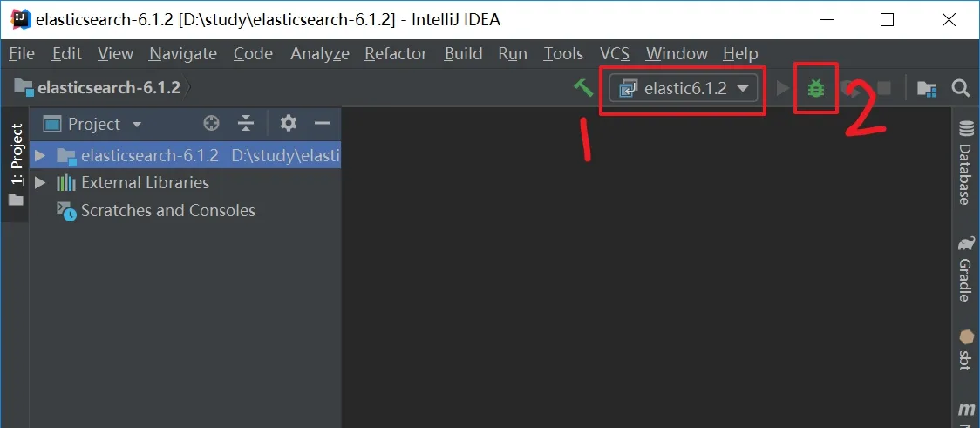
Task: Click the locate target icon in Project panel
Action: coord(211,124)
